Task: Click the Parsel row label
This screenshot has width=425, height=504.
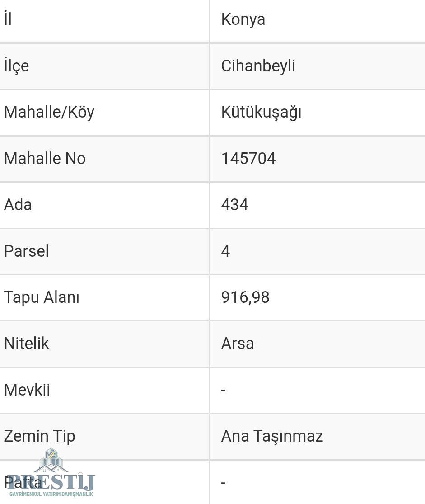Action: click(x=26, y=251)
